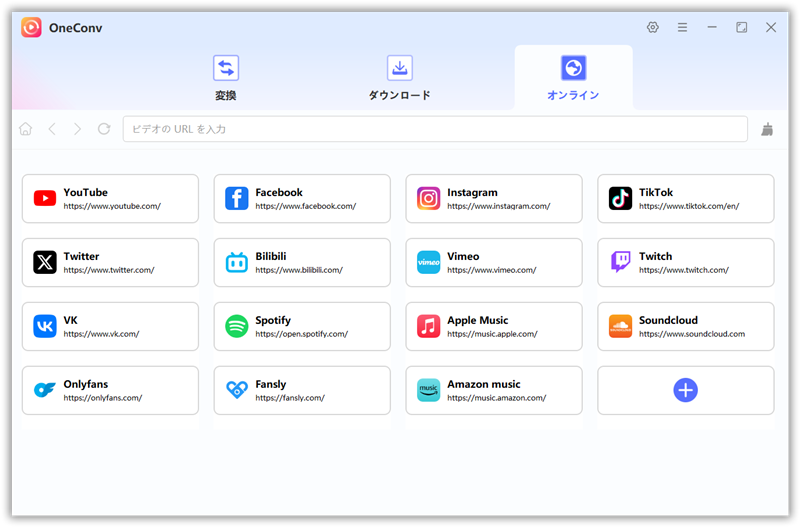800x527 pixels.
Task: Click the Bilibili logo icon
Action: [x=237, y=262]
